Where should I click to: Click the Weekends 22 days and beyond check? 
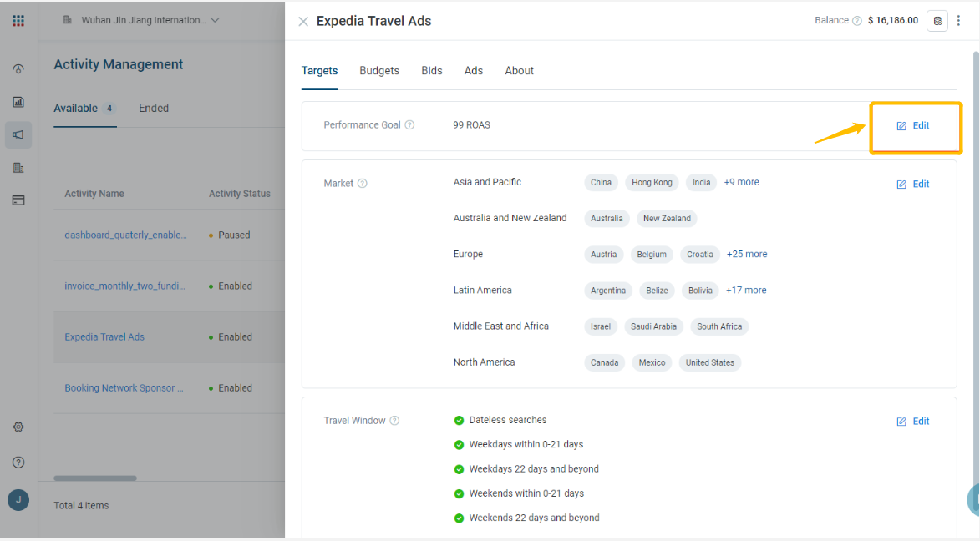[x=459, y=518]
